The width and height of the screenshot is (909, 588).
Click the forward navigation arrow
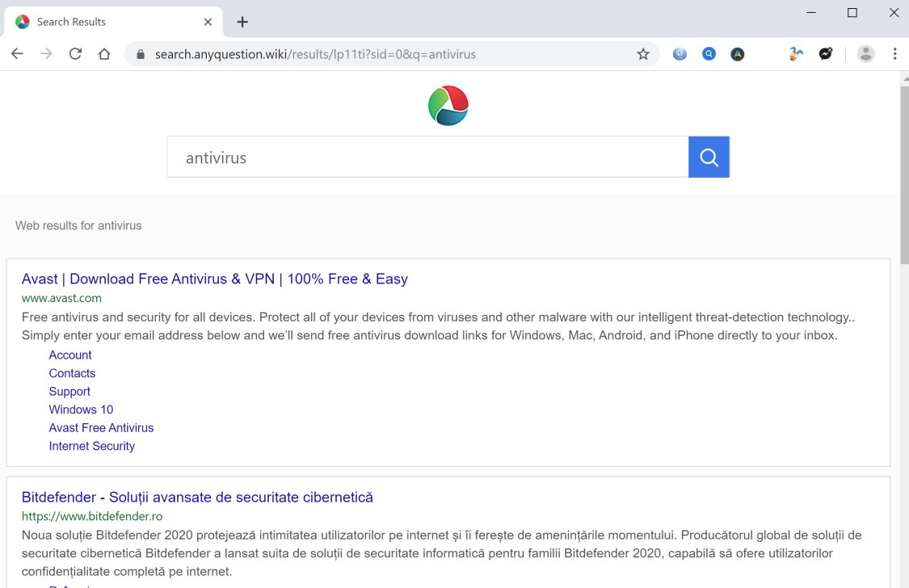click(46, 54)
